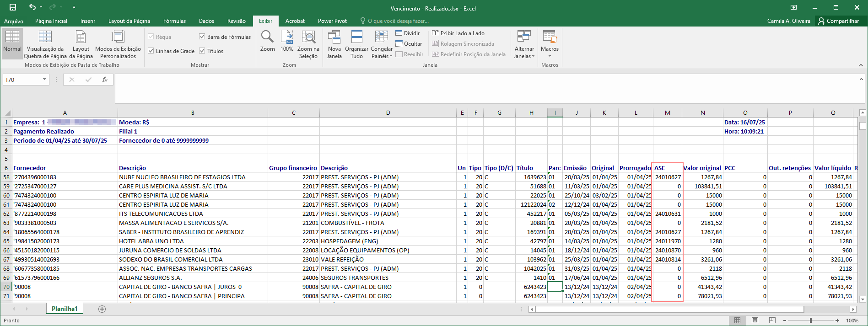
Task: Click cell containing ALLIANZ SEGUROS S.A.
Action: (x=193, y=278)
